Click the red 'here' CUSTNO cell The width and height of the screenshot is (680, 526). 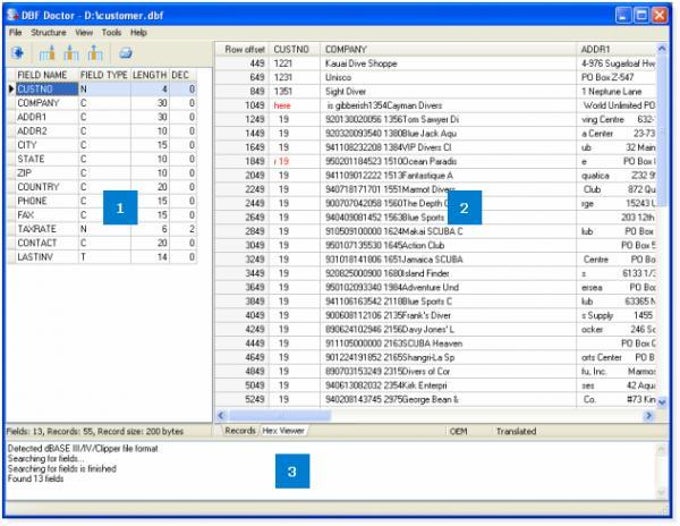point(294,105)
